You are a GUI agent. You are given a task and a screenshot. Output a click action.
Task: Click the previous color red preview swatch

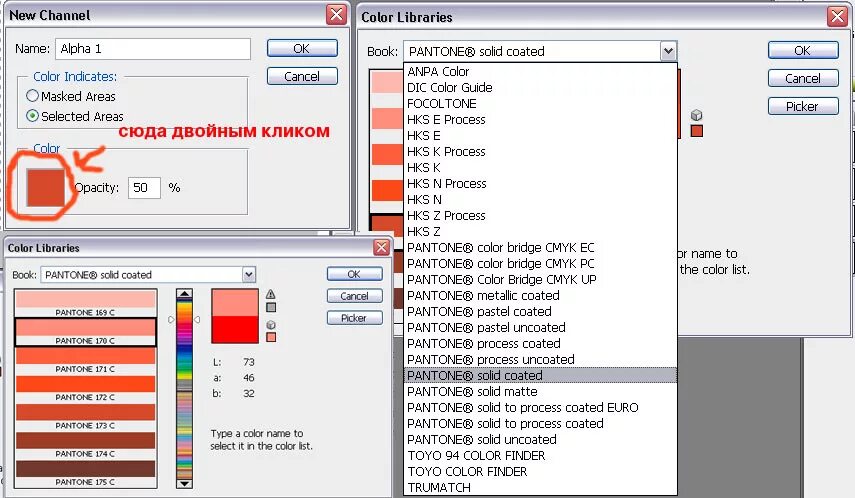pos(235,329)
